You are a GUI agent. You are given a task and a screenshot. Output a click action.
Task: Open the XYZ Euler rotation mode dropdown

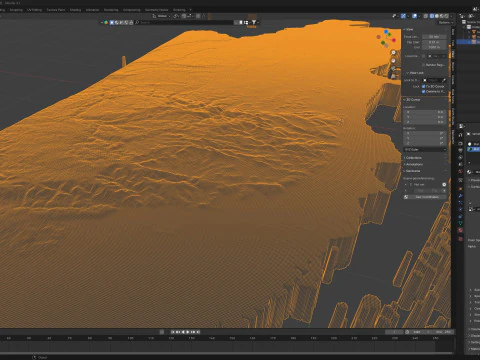(x=425, y=149)
